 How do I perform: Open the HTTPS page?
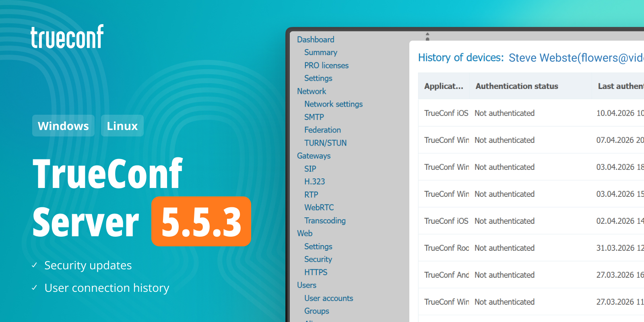[316, 272]
